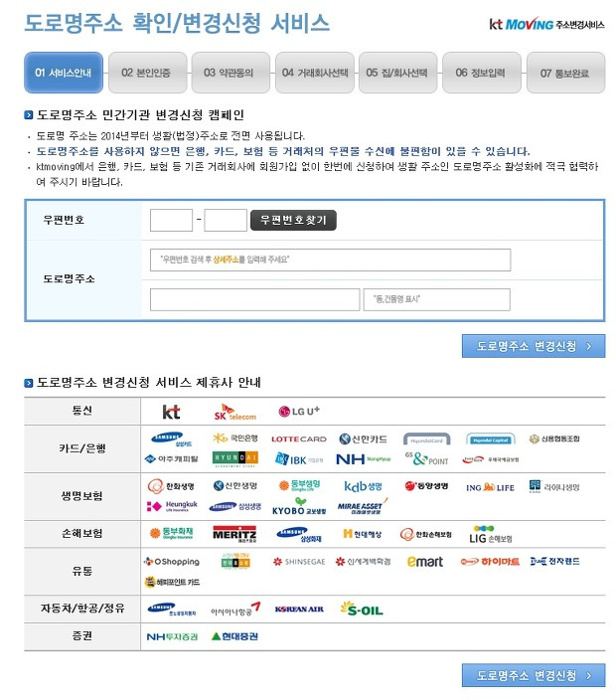Screen dimensions: 616x700
Task: Click the 현대해상 logo
Action: click(362, 534)
